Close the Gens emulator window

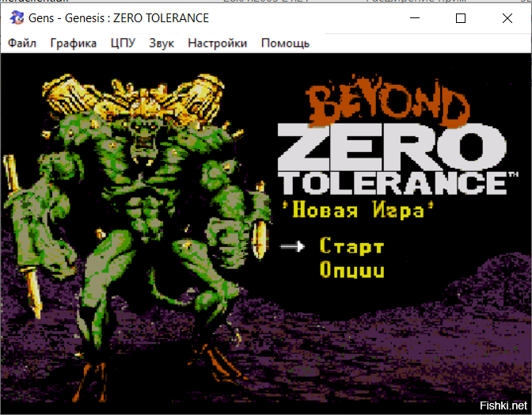click(x=507, y=18)
